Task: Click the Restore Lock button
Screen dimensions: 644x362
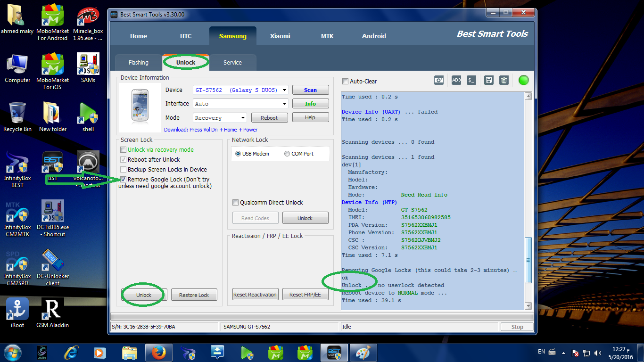Action: pyautogui.click(x=194, y=295)
